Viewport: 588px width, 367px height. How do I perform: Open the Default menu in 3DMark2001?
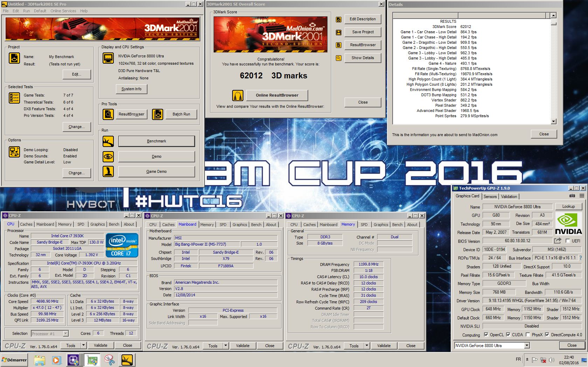(x=40, y=11)
